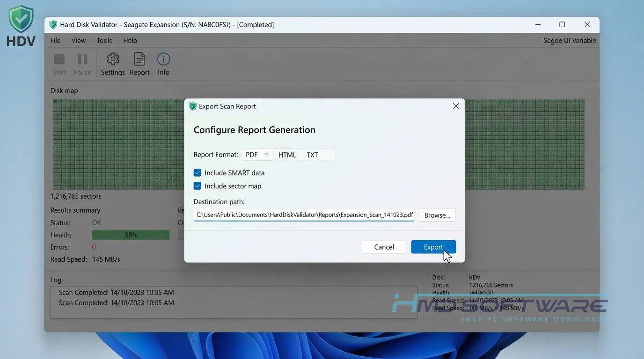Toggle Include sector map checkbox

coord(198,186)
